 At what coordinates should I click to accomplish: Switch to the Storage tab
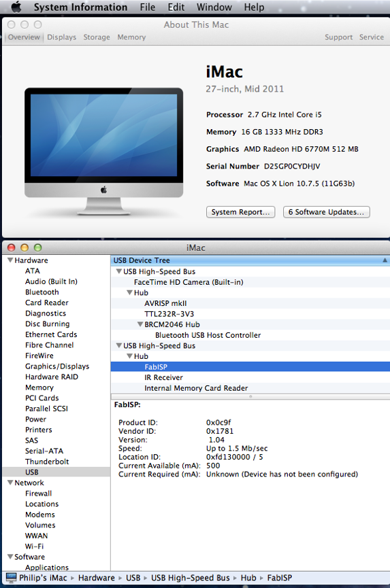(x=97, y=37)
